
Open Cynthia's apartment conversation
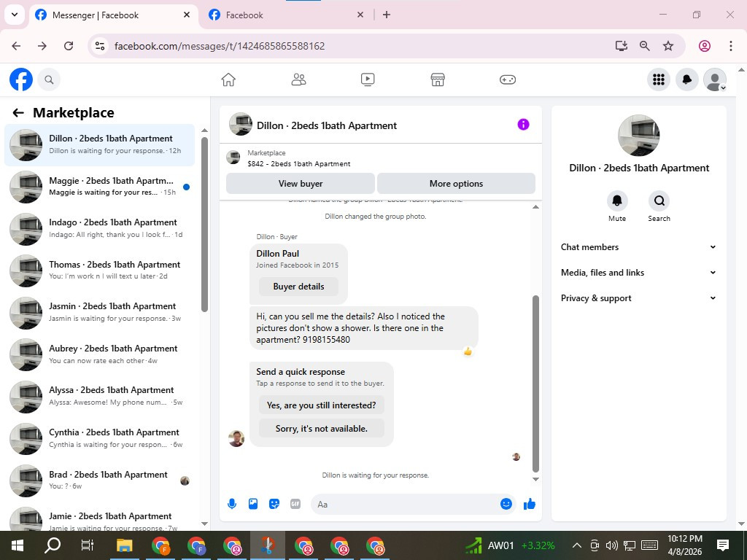coord(99,438)
